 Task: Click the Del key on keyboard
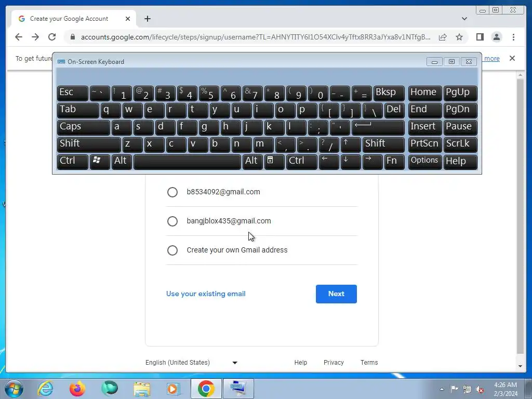(394, 110)
